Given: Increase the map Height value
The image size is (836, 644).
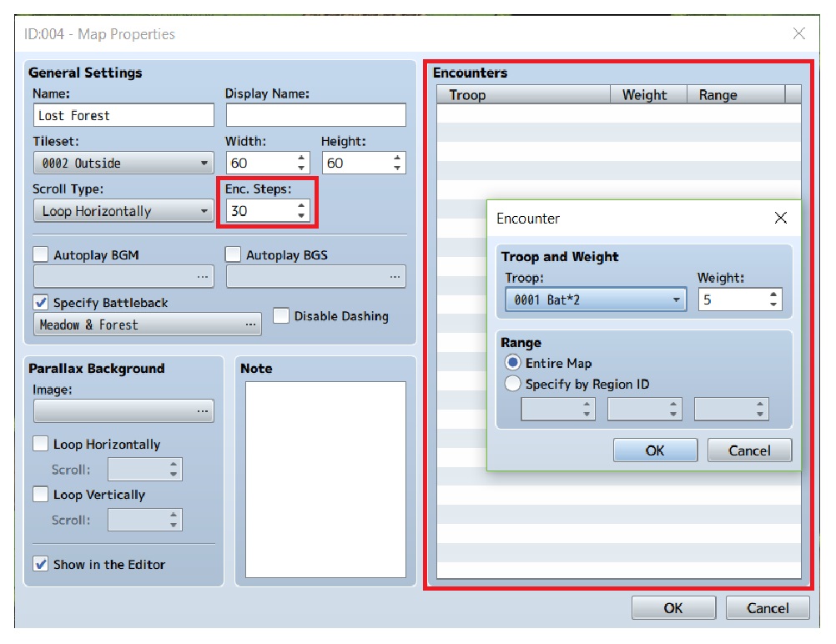Looking at the screenshot, I should [397, 158].
